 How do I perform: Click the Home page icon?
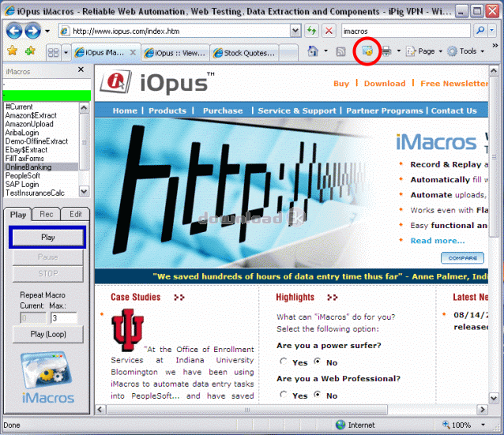coord(313,51)
